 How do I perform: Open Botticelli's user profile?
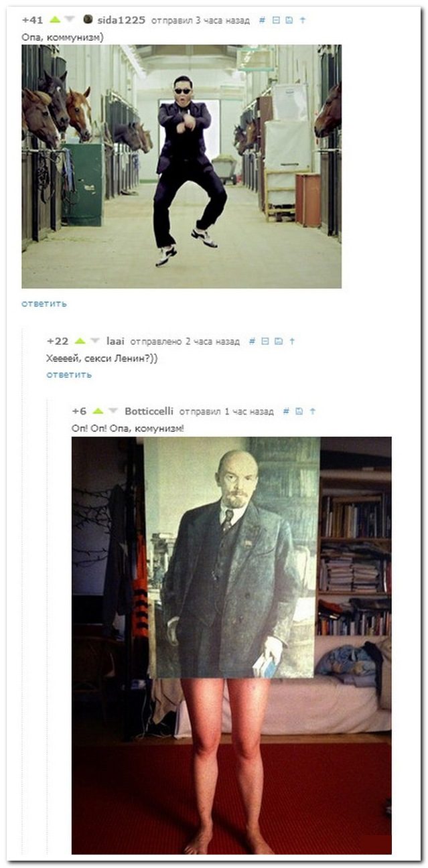(149, 411)
